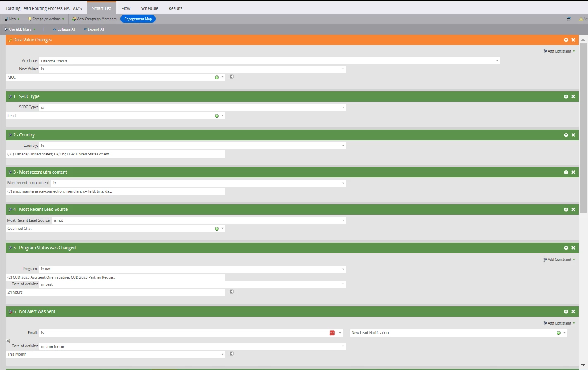
Task: Open the SFDC Type operator dropdown
Action: click(343, 107)
